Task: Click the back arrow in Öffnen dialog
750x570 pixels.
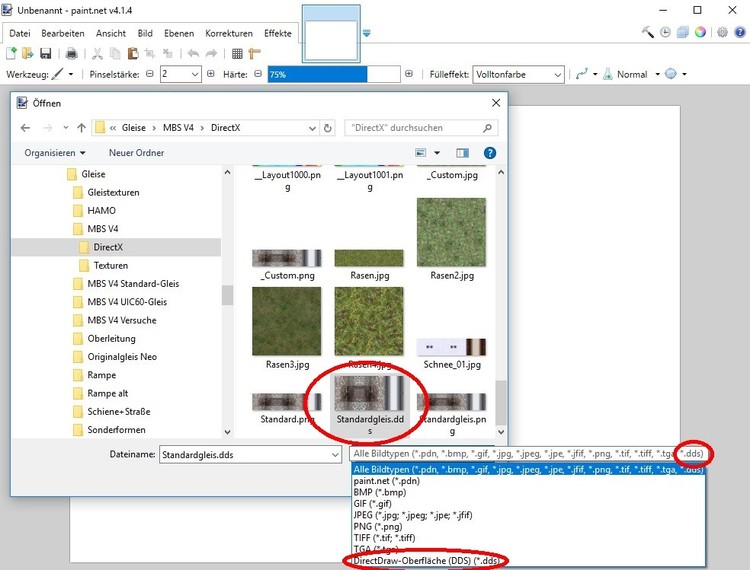Action: (x=25, y=128)
